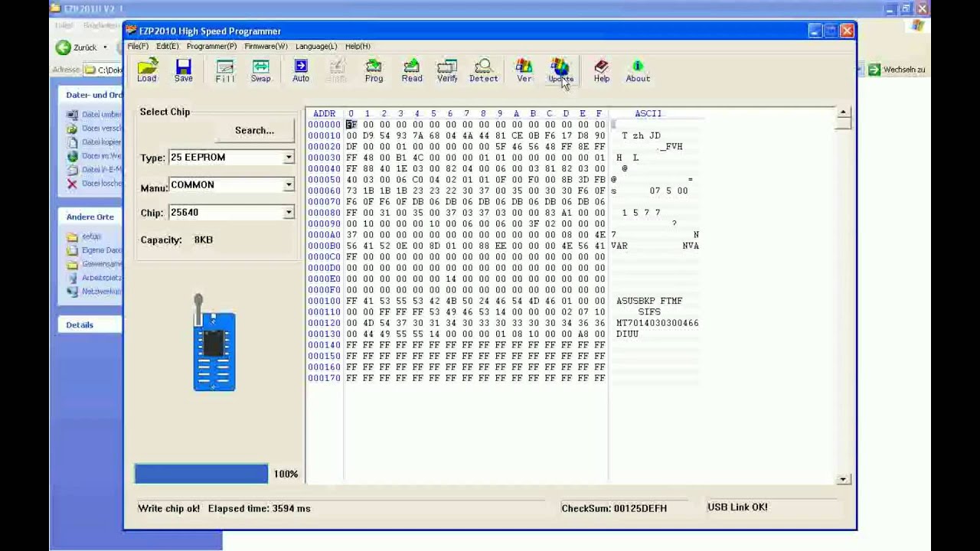The height and width of the screenshot is (551, 980).
Task: Click the grayed-out Erase toolbar icon
Action: click(x=337, y=70)
